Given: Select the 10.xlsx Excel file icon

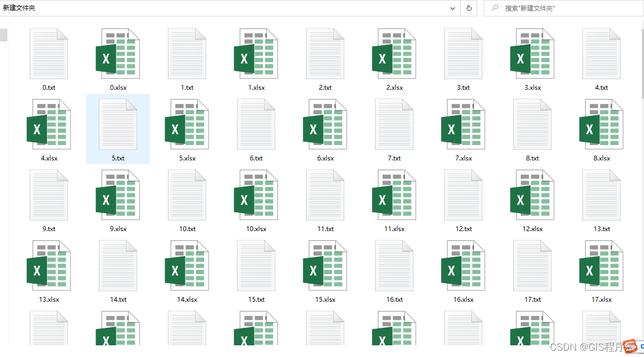Looking at the screenshot, I should (256, 195).
